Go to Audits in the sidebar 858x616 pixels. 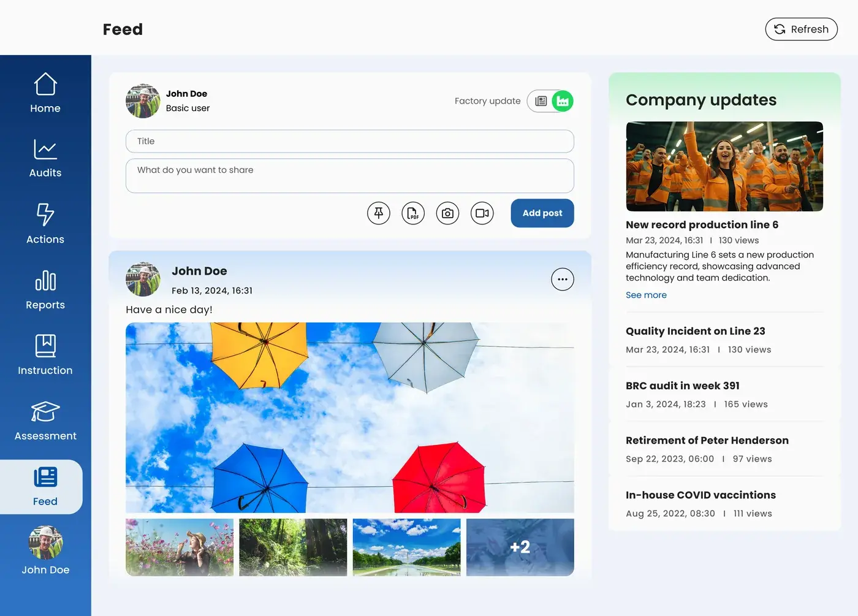pyautogui.click(x=45, y=158)
